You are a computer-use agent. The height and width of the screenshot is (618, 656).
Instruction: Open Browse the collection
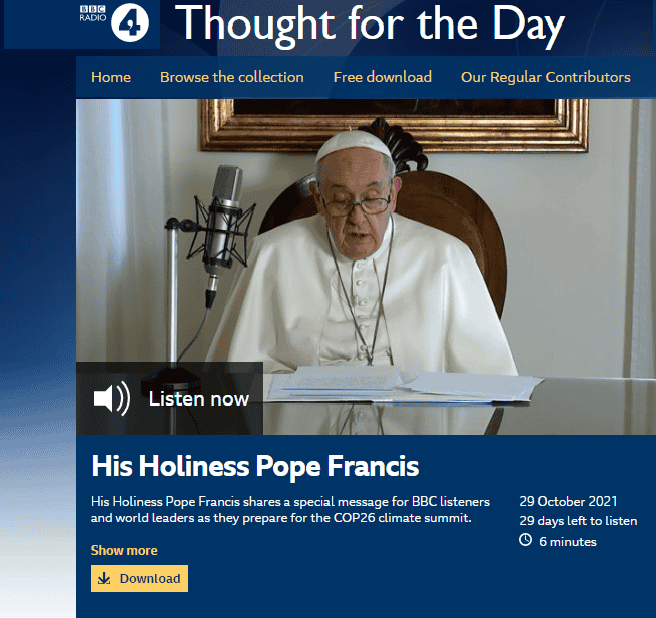pos(232,77)
